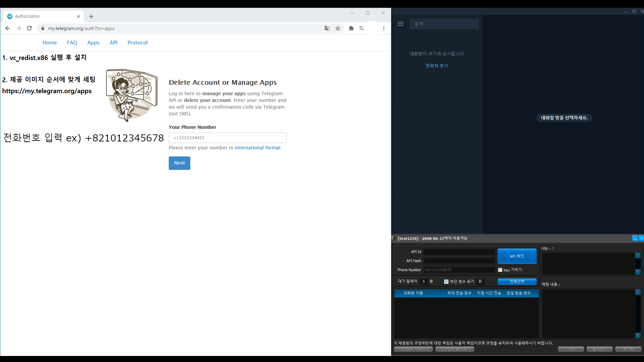Image resolution: width=644 pixels, height=362 pixels.
Task: Minimize the Chrome browser window
Action: click(352, 13)
